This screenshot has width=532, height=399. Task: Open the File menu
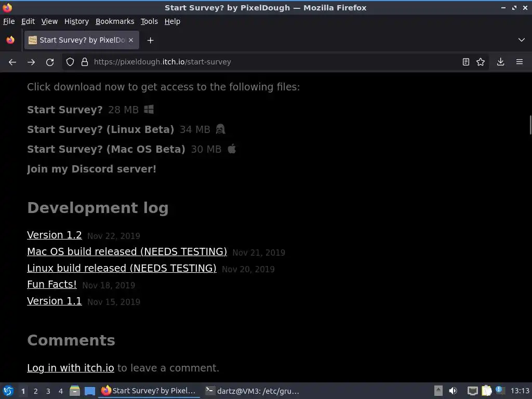(x=9, y=21)
